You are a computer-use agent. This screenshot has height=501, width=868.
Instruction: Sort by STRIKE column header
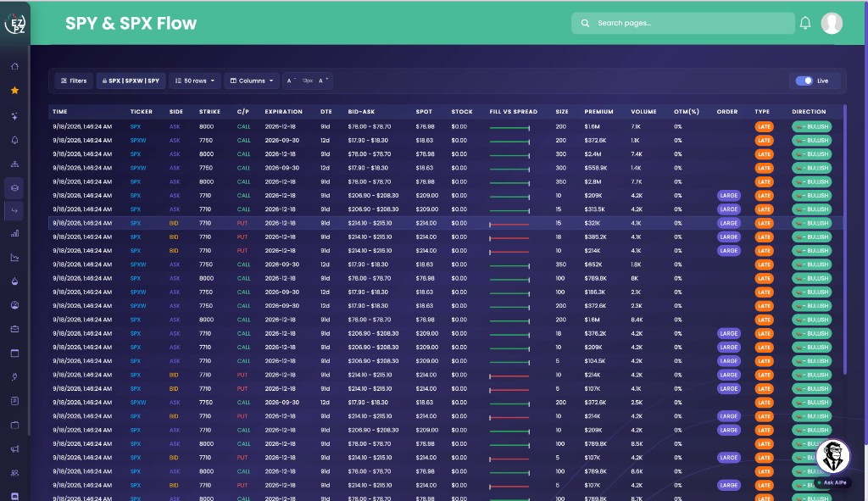point(210,112)
